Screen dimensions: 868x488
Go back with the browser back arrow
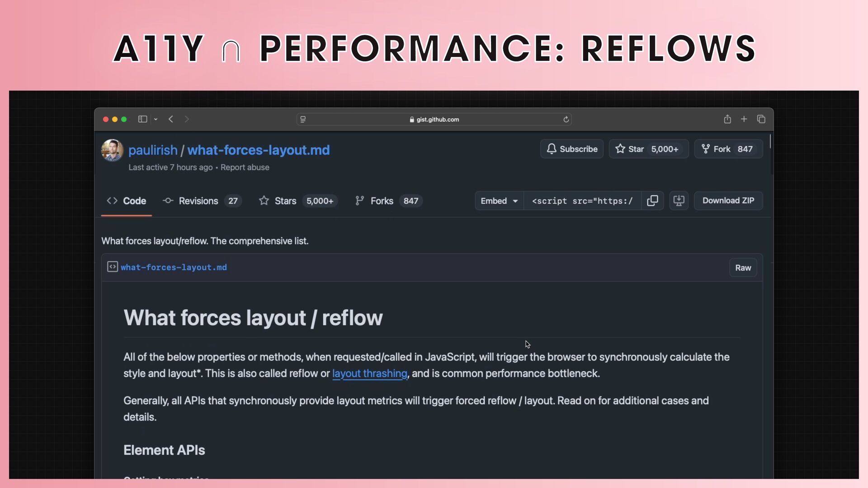[x=171, y=119]
